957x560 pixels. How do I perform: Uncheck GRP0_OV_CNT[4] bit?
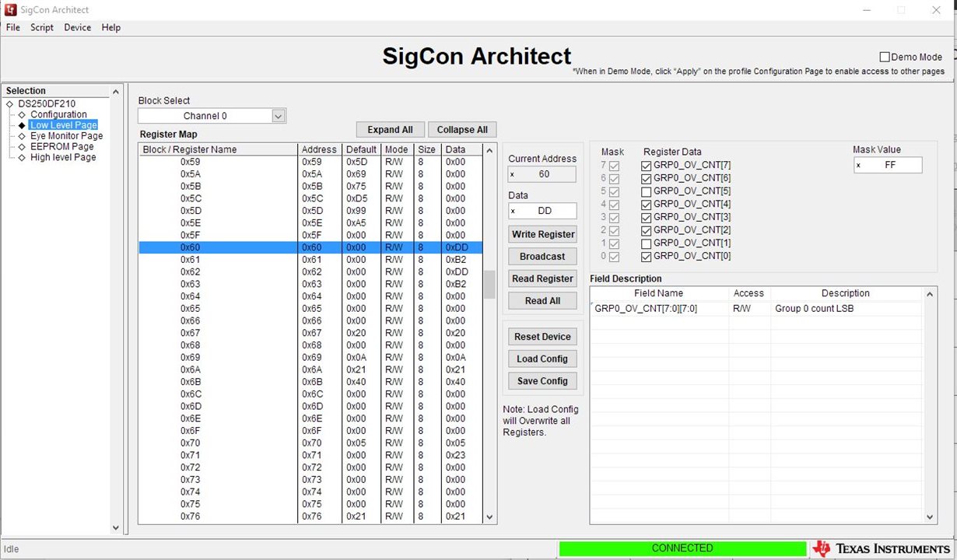coord(647,205)
